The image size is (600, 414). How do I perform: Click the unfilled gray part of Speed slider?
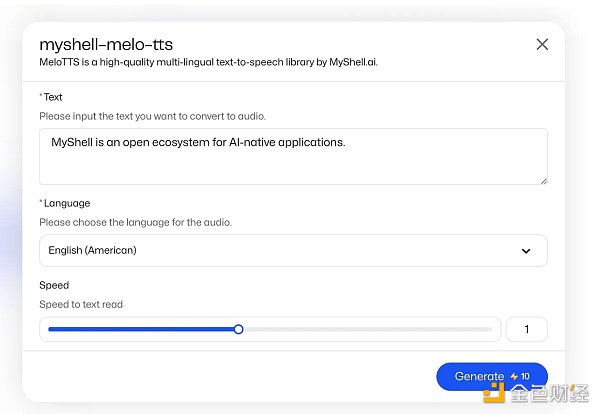tap(368, 329)
